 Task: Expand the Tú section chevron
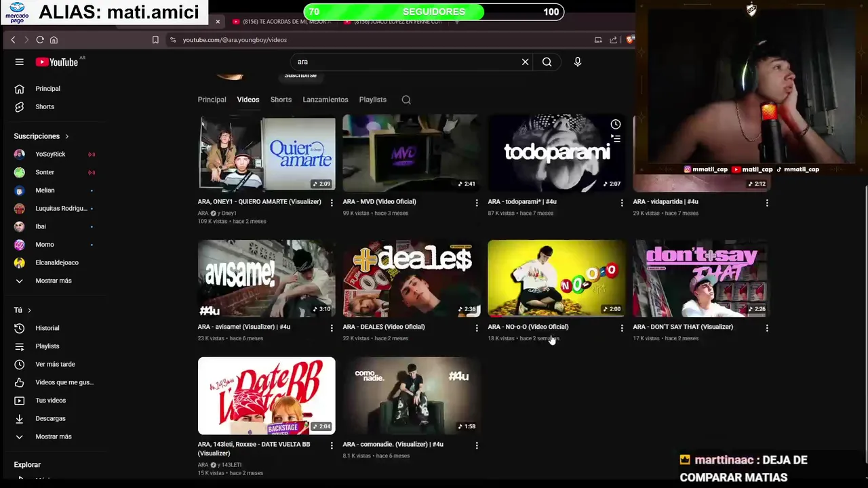click(29, 310)
